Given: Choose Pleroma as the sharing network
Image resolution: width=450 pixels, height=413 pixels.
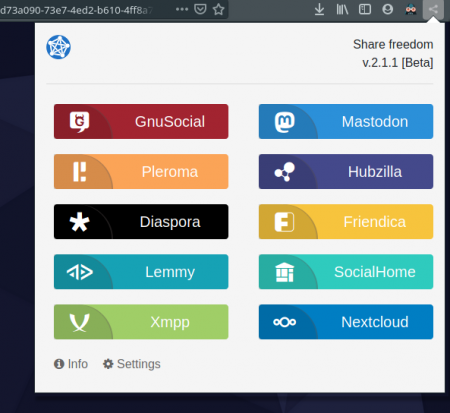Looking at the screenshot, I should coord(141,172).
